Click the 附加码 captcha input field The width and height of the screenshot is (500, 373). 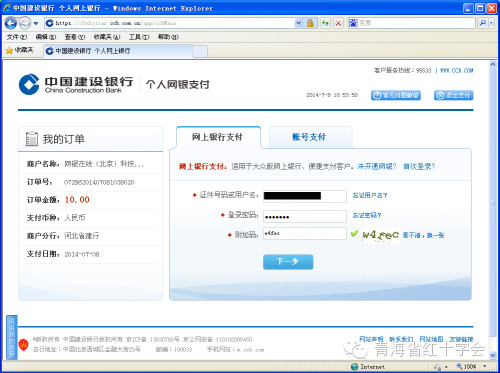(x=305, y=233)
